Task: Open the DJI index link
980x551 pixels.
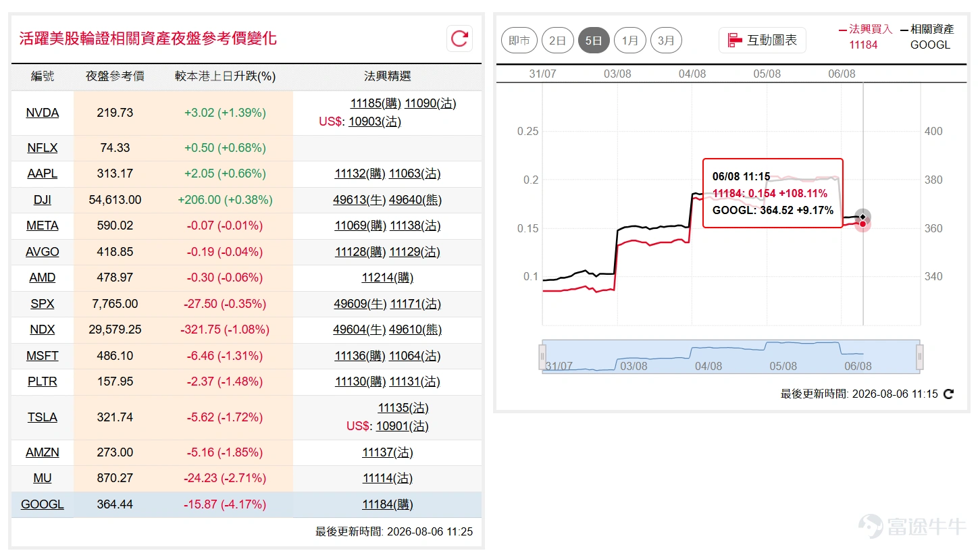Action: click(x=43, y=200)
